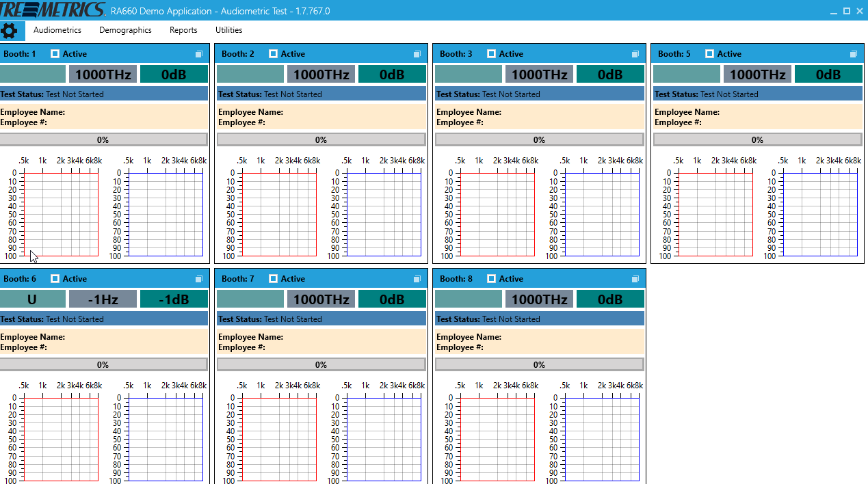The height and width of the screenshot is (484, 868).
Task: Click Booth 1 left ear red audiogram chart
Action: click(x=62, y=215)
